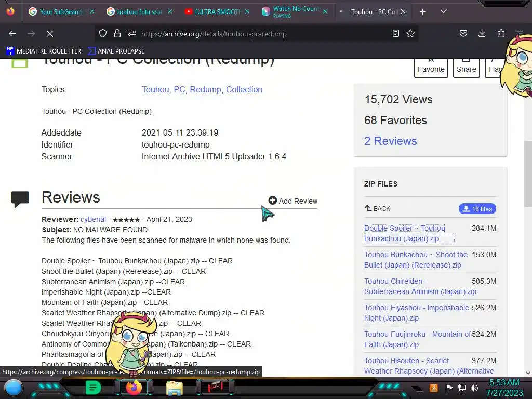
Task: Click the Identifier value touhou-pc-redump
Action: pyautogui.click(x=176, y=144)
